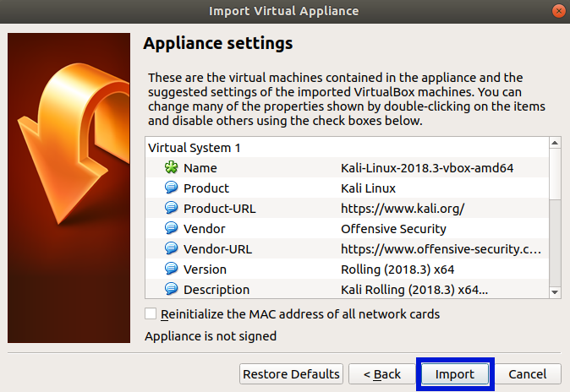The width and height of the screenshot is (570, 392).
Task: Select the Offensive Security vendor value
Action: coord(393,229)
